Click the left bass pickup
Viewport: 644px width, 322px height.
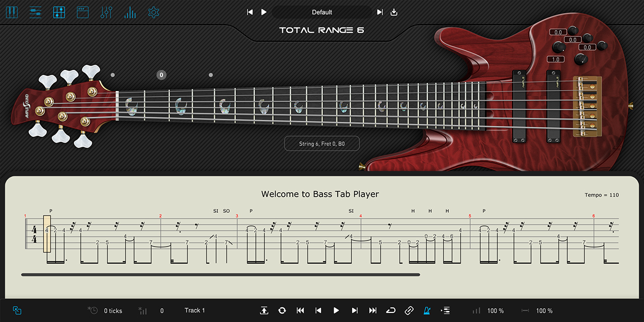(x=519, y=107)
